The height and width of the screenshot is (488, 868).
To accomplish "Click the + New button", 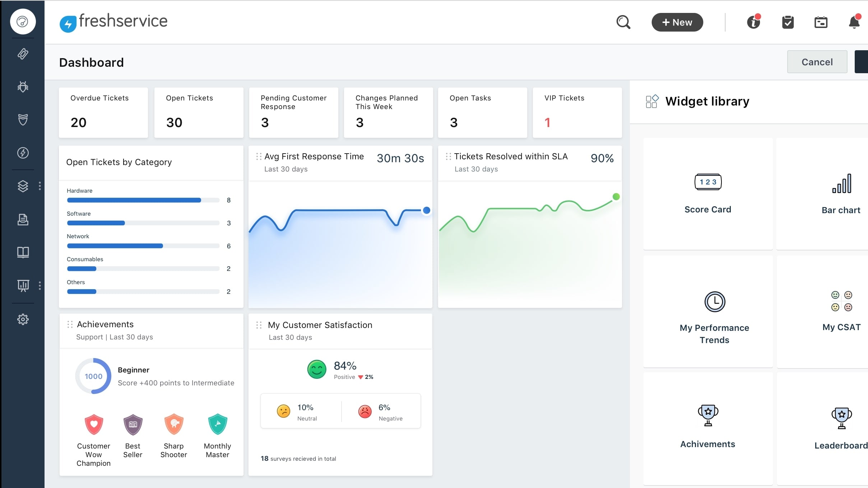I will 677,22.
